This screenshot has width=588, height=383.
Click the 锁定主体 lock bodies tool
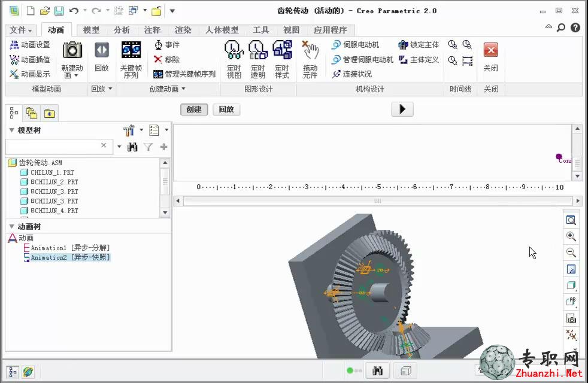tap(419, 45)
